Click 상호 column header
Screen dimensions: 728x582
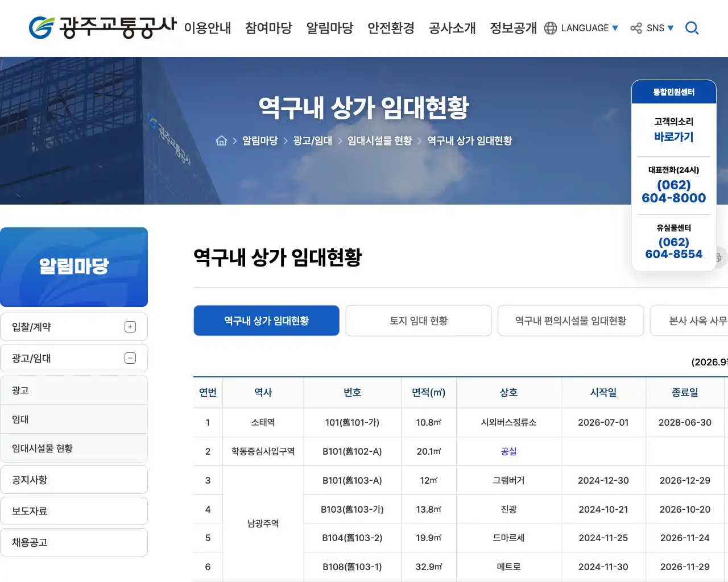(x=508, y=392)
